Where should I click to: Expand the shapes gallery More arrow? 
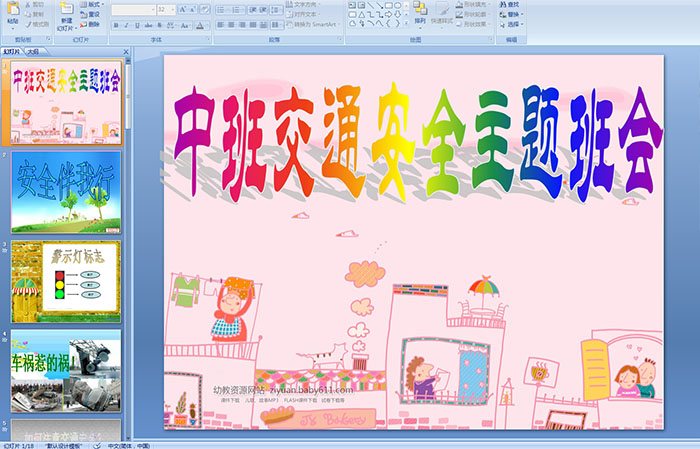tap(406, 23)
